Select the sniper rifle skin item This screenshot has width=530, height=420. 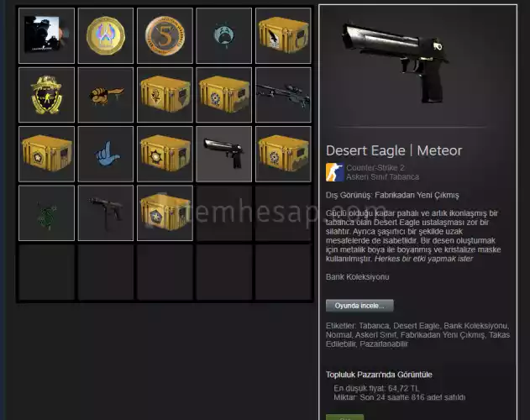point(283,95)
